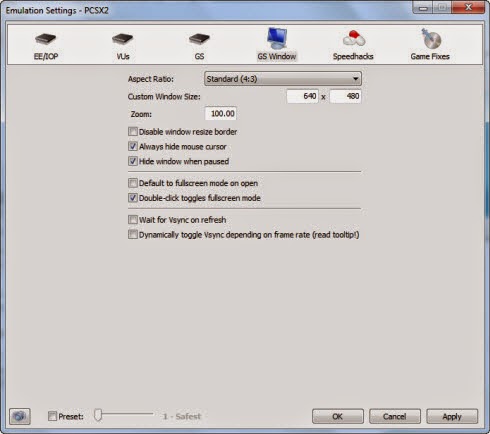Uncheck Double-click toggles fullscreen mode
This screenshot has width=490, height=434.
click(133, 198)
